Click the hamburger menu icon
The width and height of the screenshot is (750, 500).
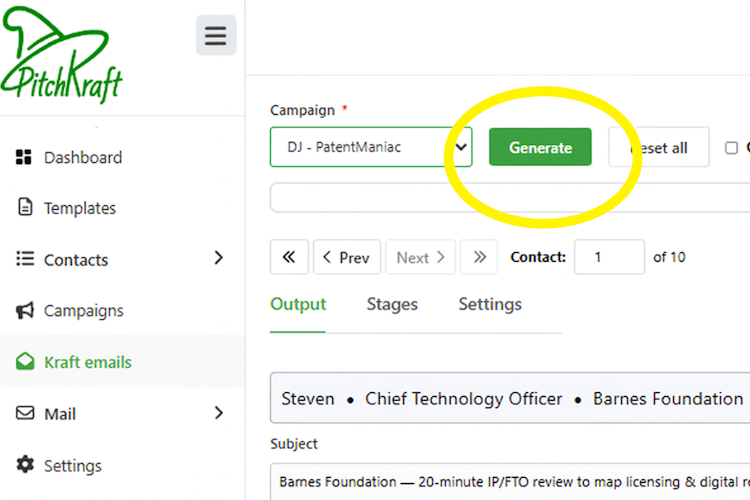pos(215,36)
